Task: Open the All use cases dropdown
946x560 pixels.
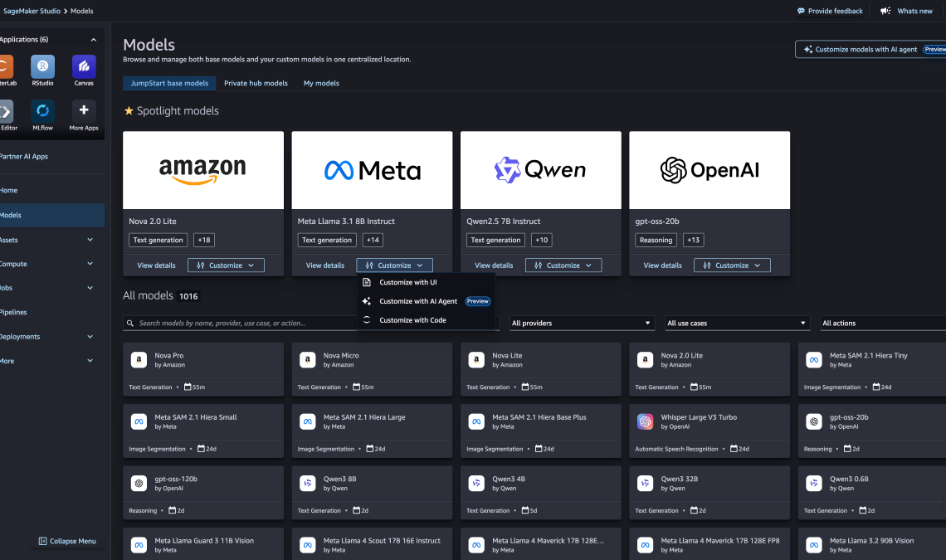Action: pyautogui.click(x=736, y=323)
